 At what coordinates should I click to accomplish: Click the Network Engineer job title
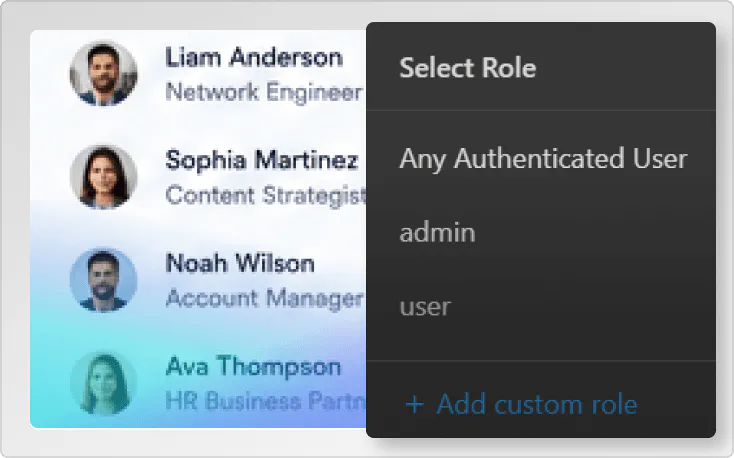tap(264, 92)
